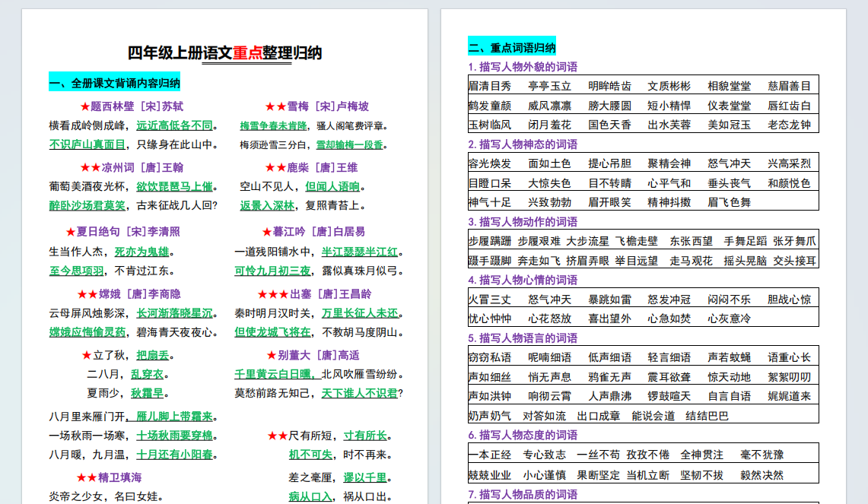Select the heading "一、全册课文背诵内容归纳"
This screenshot has height=504, width=868.
tap(115, 84)
